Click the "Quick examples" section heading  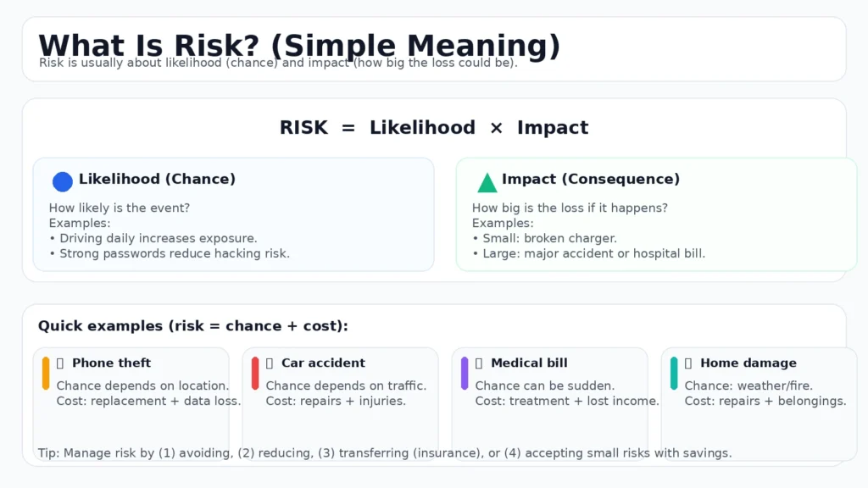[x=193, y=326]
